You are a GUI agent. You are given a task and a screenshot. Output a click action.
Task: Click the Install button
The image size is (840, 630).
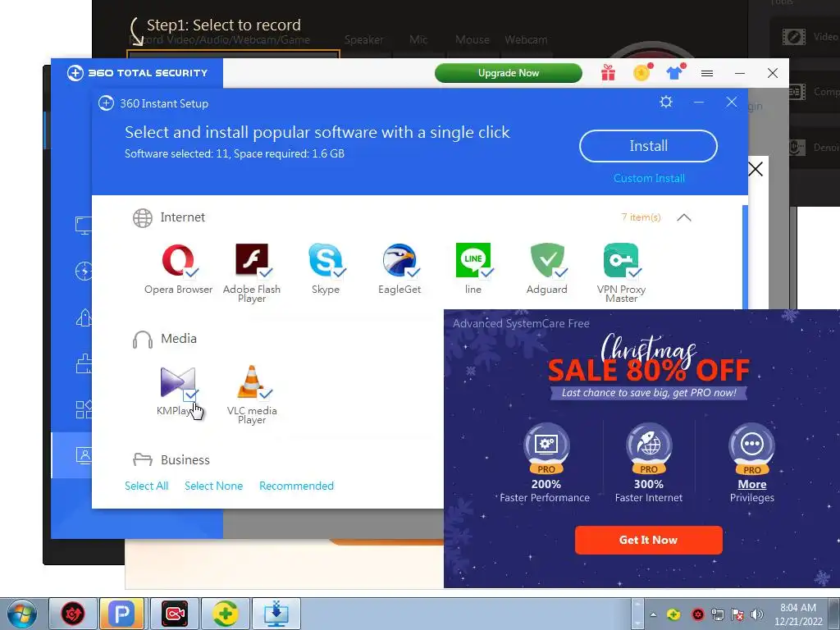click(648, 146)
